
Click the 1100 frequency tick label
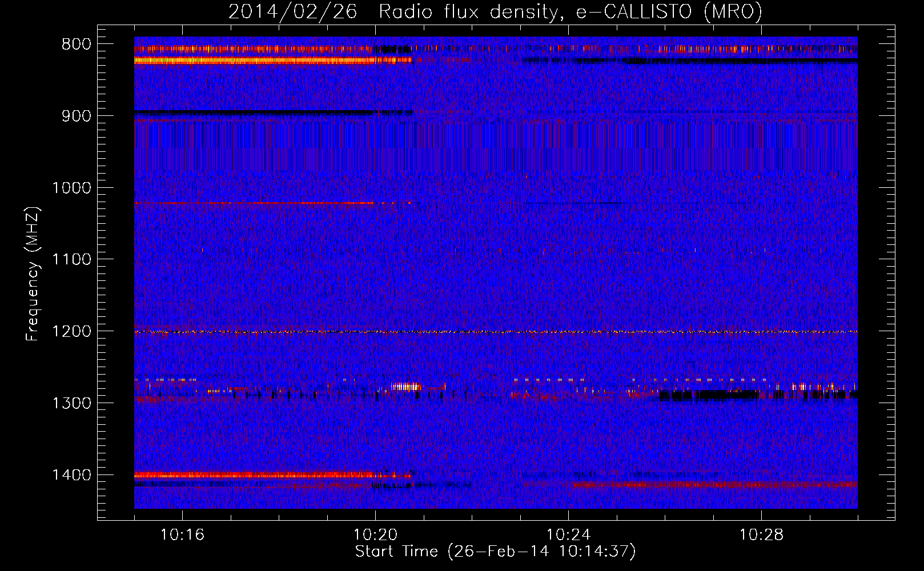(71, 260)
